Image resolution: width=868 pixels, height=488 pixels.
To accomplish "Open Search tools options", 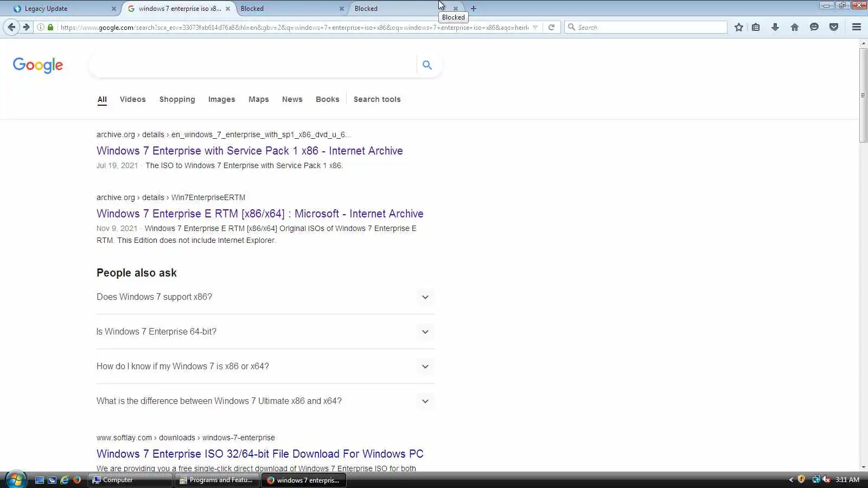I will [x=377, y=99].
